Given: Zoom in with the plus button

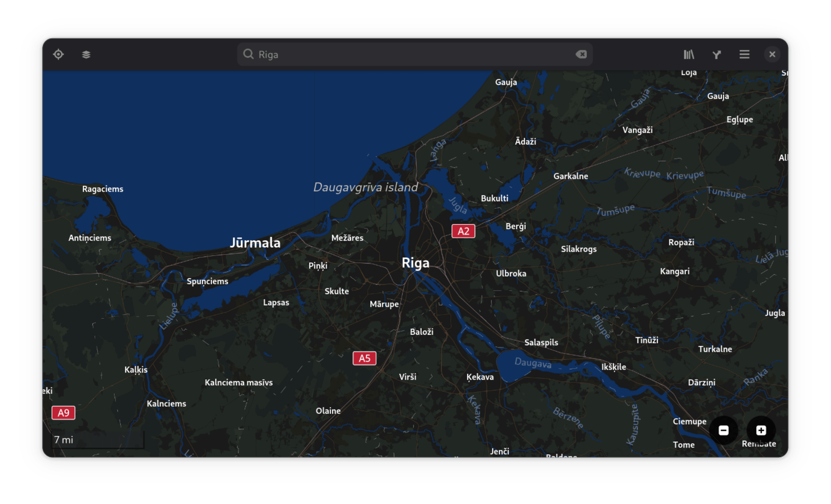Looking at the screenshot, I should click(x=761, y=430).
